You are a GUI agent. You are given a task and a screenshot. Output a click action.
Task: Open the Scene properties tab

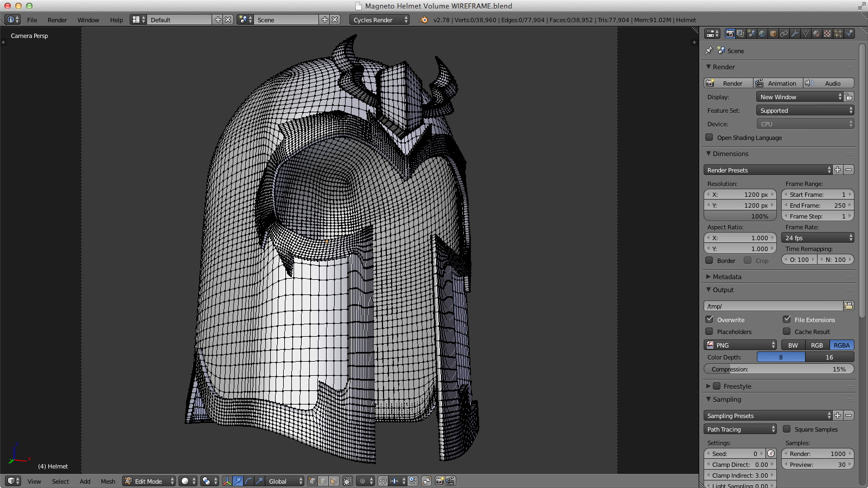tap(751, 34)
